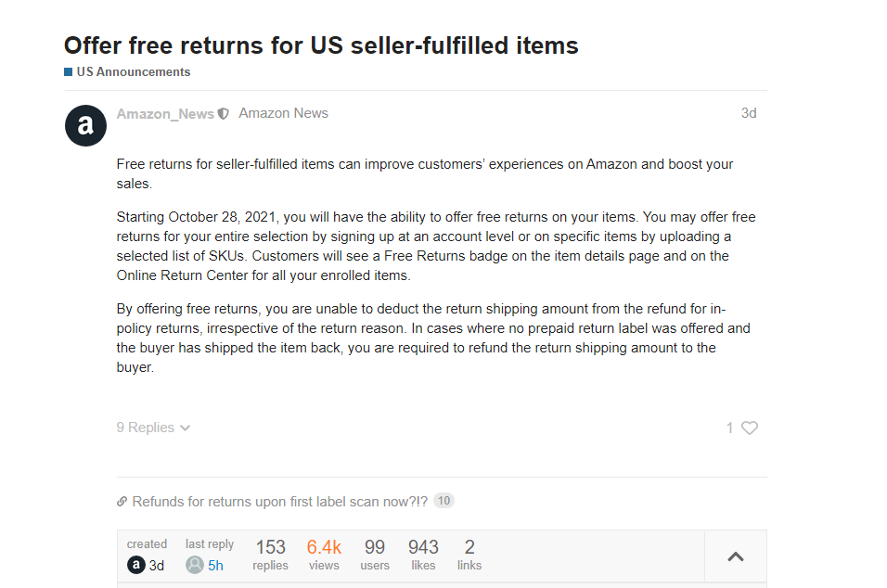887x588 pixels.
Task: Collapse topic summary with the up chevron
Action: click(x=735, y=556)
